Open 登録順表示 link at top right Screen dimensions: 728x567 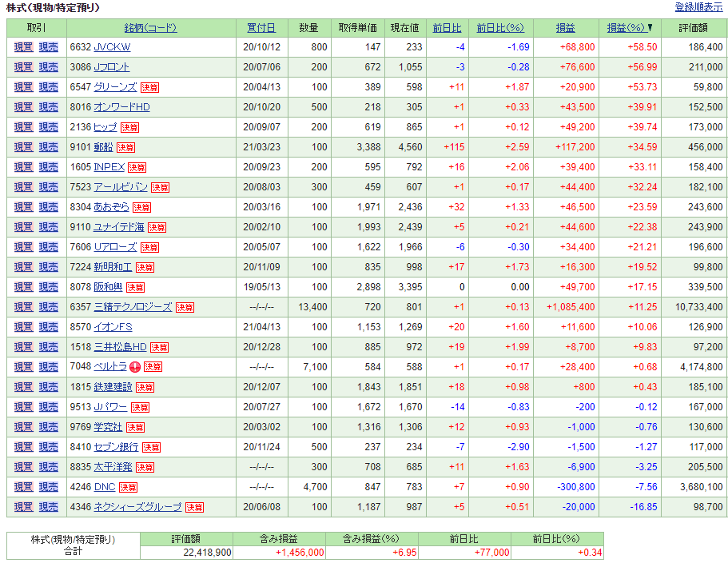(698, 7)
